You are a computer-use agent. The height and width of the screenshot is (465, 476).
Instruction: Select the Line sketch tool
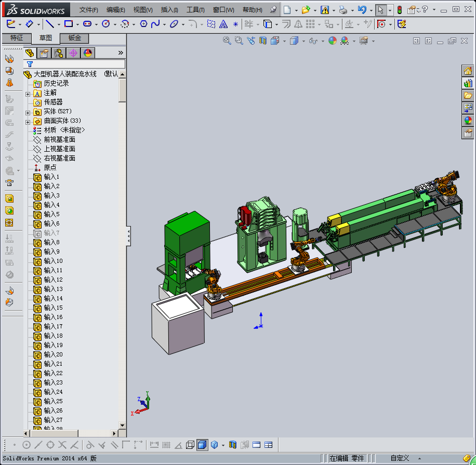coord(49,24)
